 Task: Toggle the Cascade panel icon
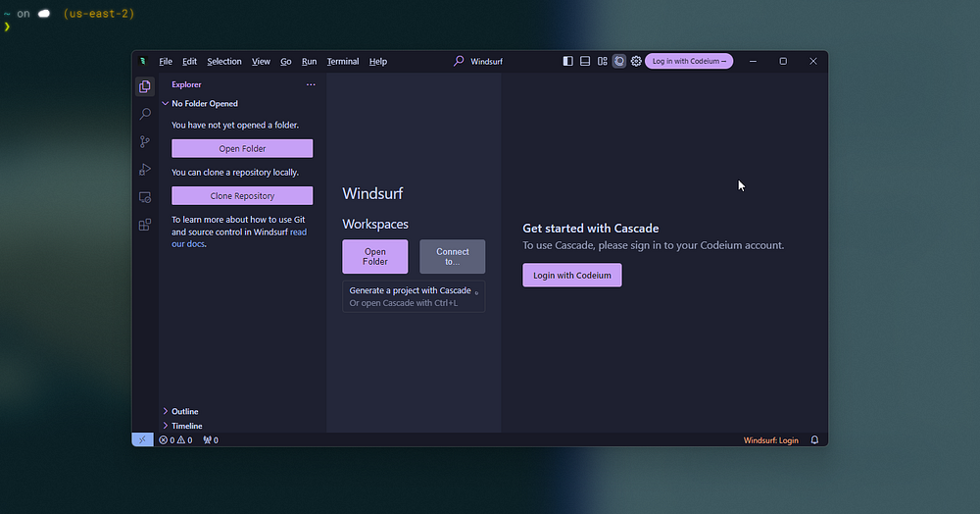coord(618,61)
